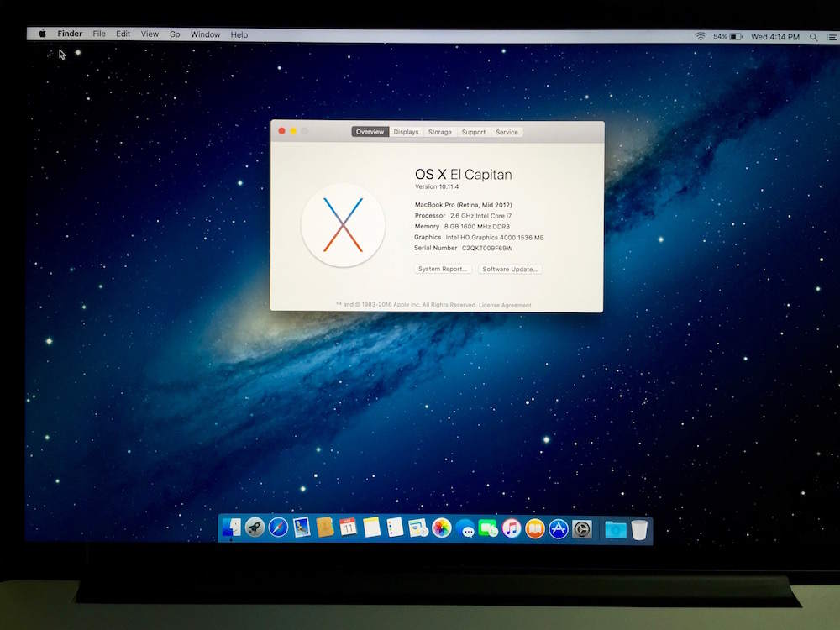Click the System Report button

pos(443,269)
